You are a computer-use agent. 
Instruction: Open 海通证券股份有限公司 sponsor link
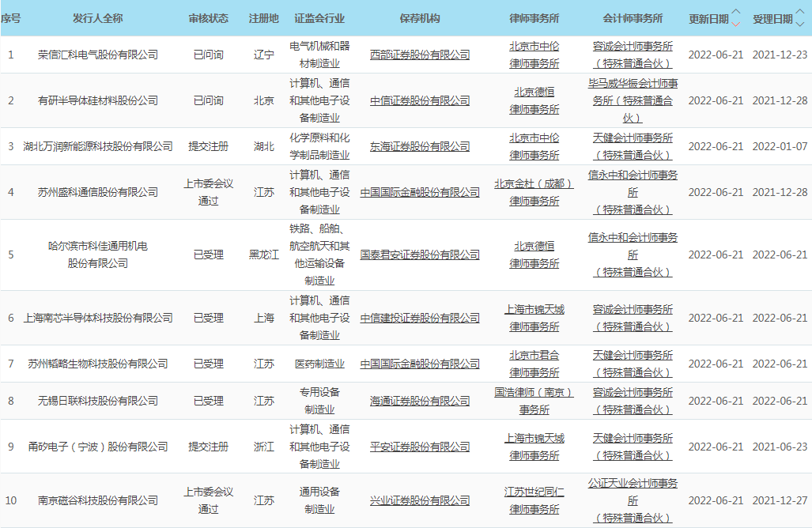coord(420,401)
